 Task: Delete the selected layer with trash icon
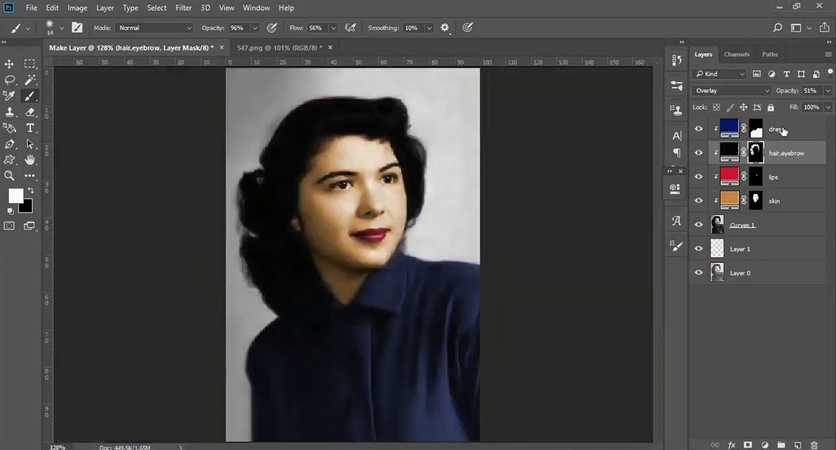click(x=814, y=444)
